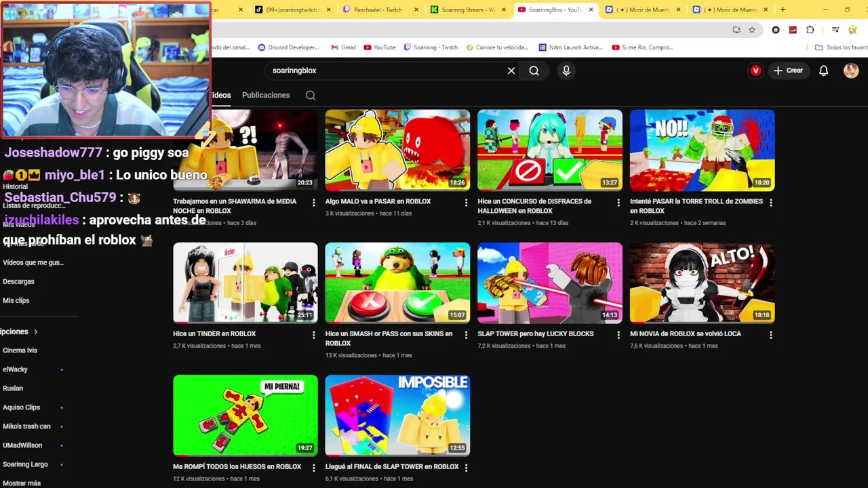Viewport: 868px width, 488px height.
Task: Switch to the Panchaalel - Twitch browser tab
Action: point(381,9)
